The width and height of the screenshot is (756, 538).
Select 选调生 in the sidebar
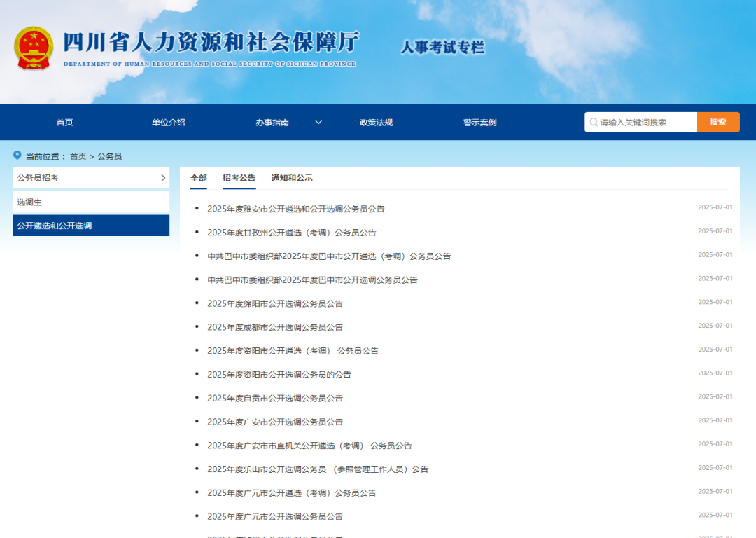[30, 202]
